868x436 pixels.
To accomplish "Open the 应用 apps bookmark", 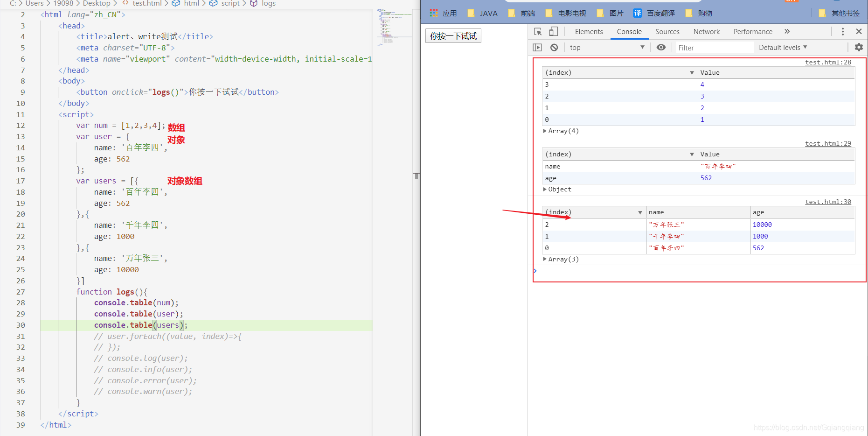I will click(443, 13).
